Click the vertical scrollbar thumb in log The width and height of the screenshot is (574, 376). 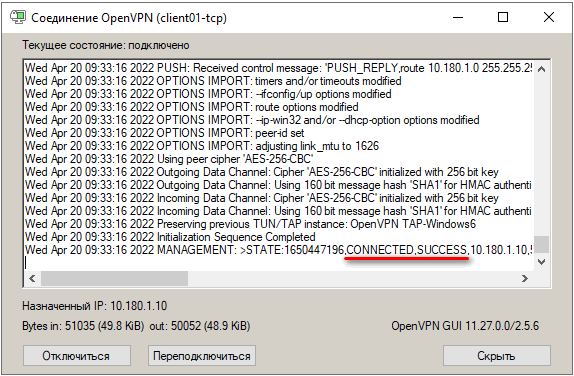coord(541,244)
